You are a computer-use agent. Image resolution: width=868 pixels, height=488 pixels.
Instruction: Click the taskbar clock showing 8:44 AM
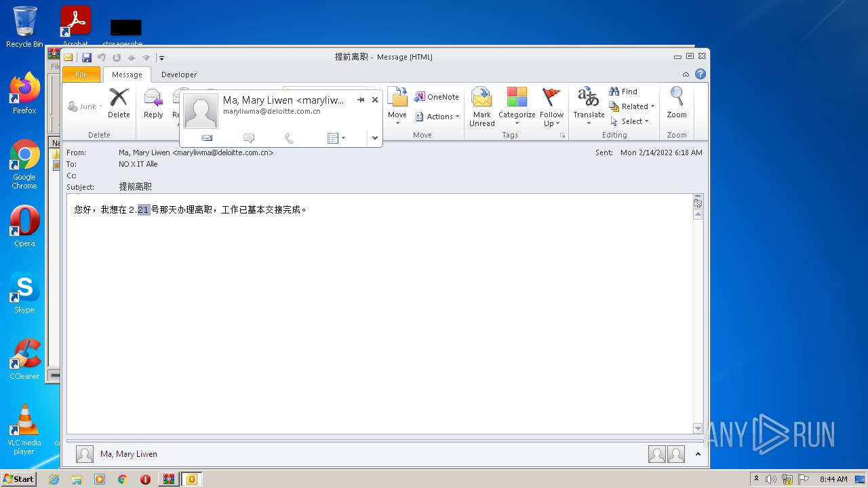pyautogui.click(x=833, y=479)
